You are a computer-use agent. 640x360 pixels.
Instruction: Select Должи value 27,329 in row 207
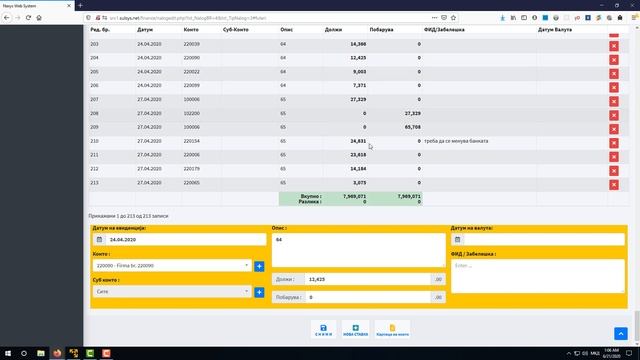pos(358,99)
